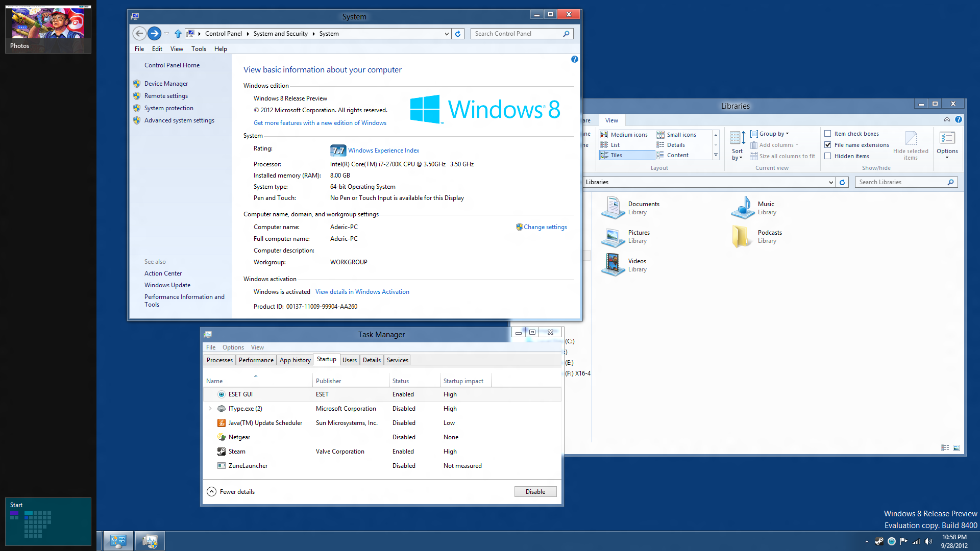Open Options icon in Libraries ribbon
980x551 pixels.
pos(947,138)
